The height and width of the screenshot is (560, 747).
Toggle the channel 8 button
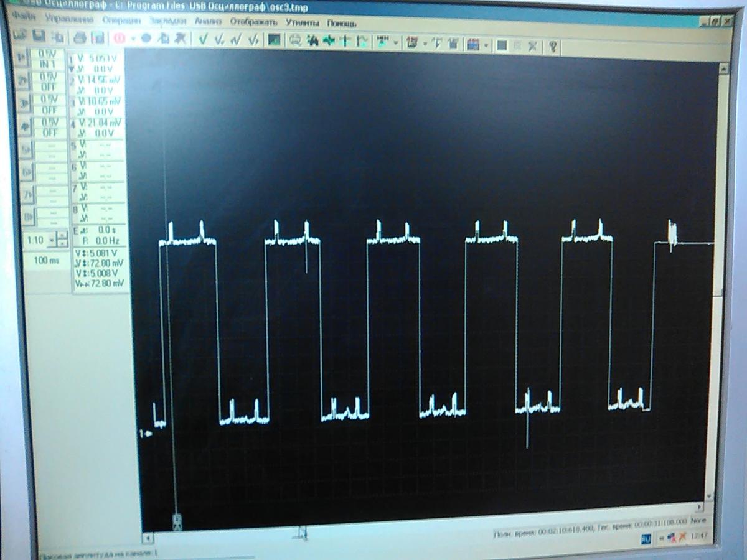(x=29, y=217)
